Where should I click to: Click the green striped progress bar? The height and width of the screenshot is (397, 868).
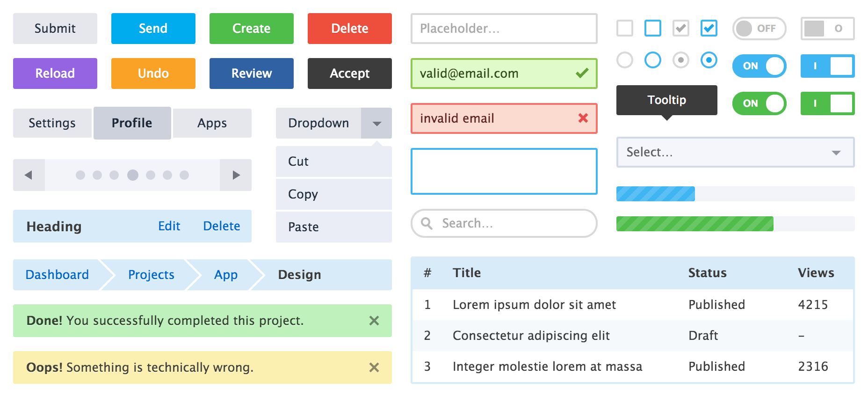[x=694, y=224]
